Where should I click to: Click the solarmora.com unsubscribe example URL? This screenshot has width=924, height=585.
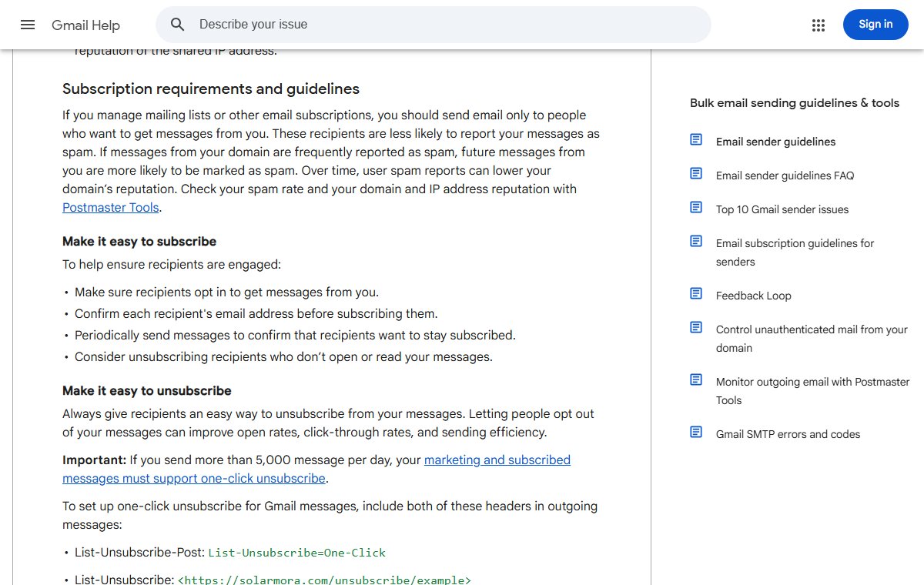pos(324,580)
